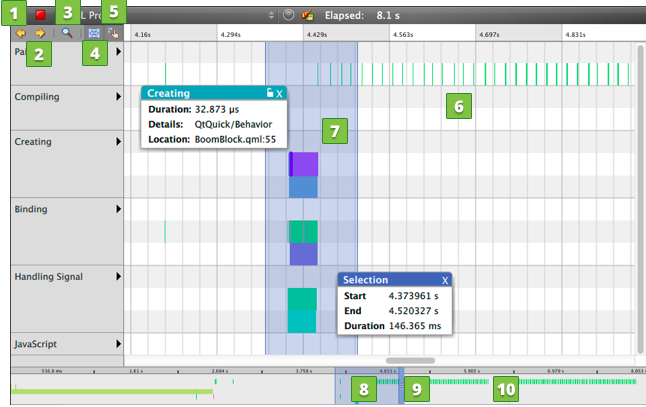Viewport: 646px width, 407px height.
Task: Expand the Compiling category row
Action: 119,96
